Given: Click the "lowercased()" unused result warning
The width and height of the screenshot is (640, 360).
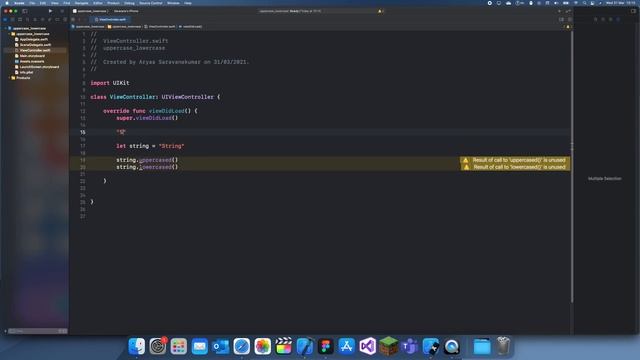Looking at the screenshot, I should pos(515,167).
